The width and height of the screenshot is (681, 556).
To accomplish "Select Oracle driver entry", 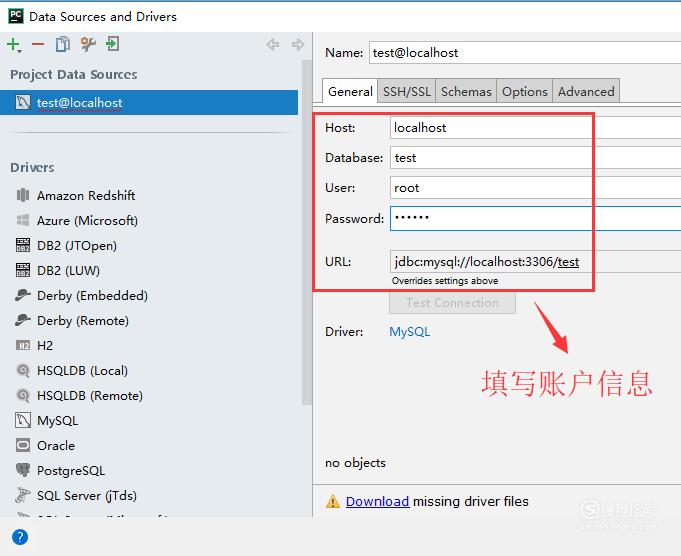I will (x=56, y=445).
